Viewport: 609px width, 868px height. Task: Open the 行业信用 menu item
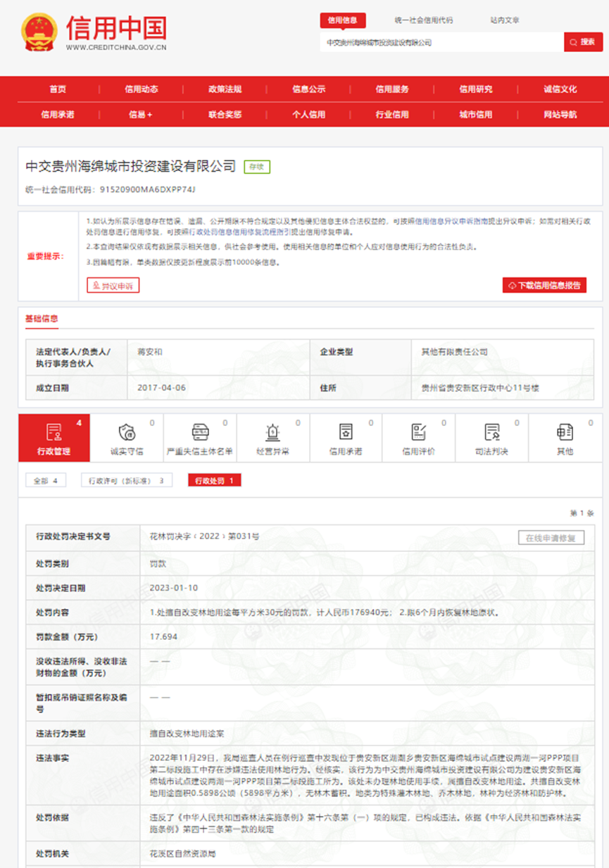[x=392, y=114]
